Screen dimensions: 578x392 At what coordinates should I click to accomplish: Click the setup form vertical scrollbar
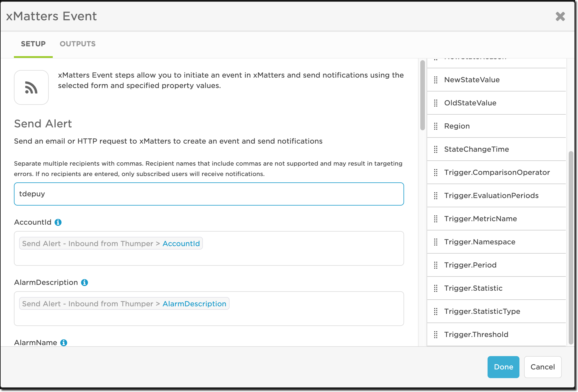pos(422,96)
